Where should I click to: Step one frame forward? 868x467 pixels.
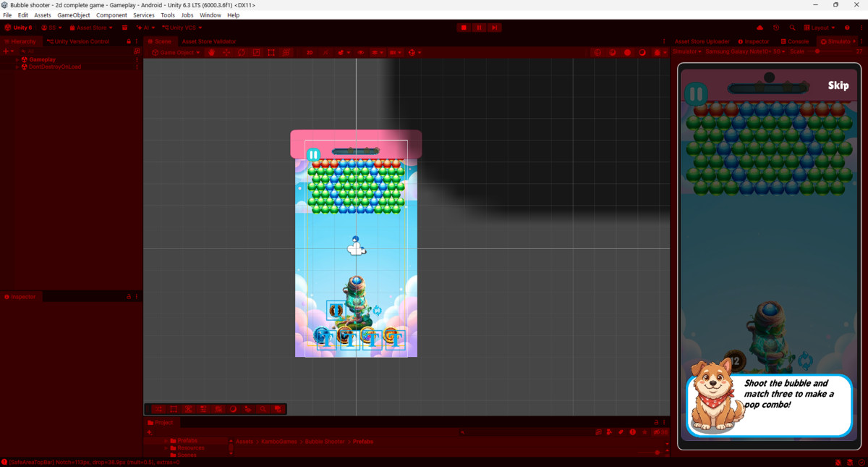494,28
